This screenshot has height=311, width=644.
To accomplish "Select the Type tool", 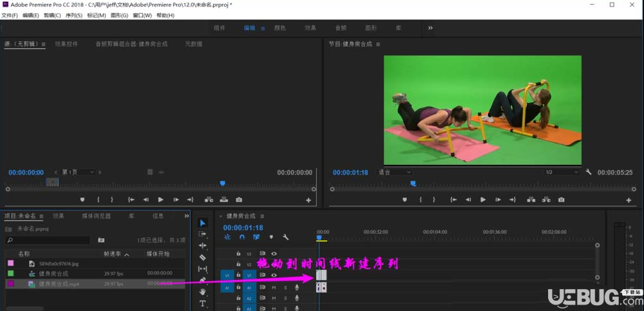I will click(x=202, y=304).
